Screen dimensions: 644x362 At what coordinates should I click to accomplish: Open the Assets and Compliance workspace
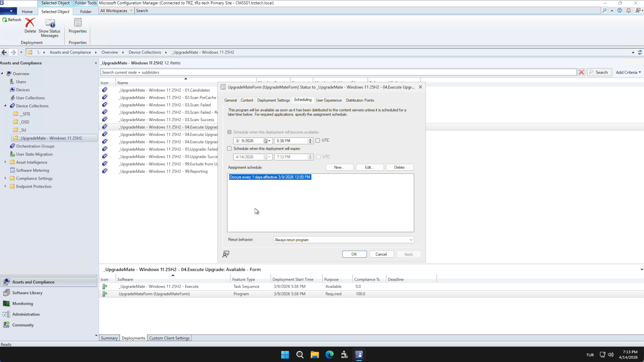tap(49, 282)
